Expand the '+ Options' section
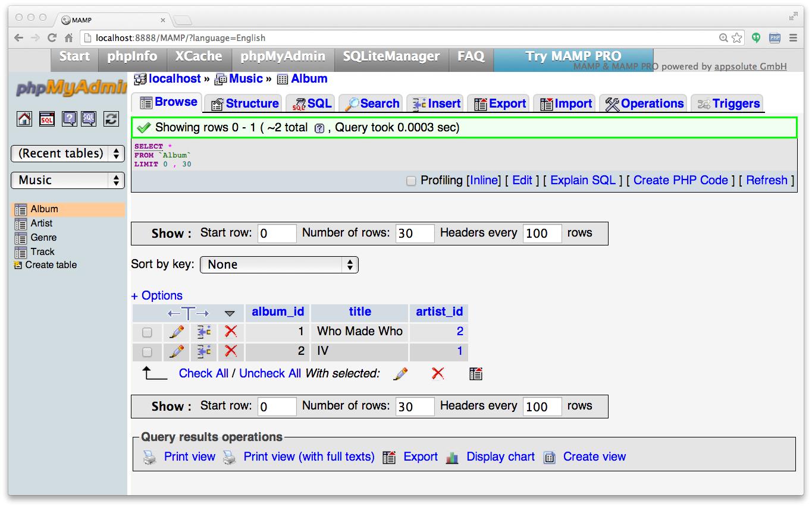 click(156, 295)
